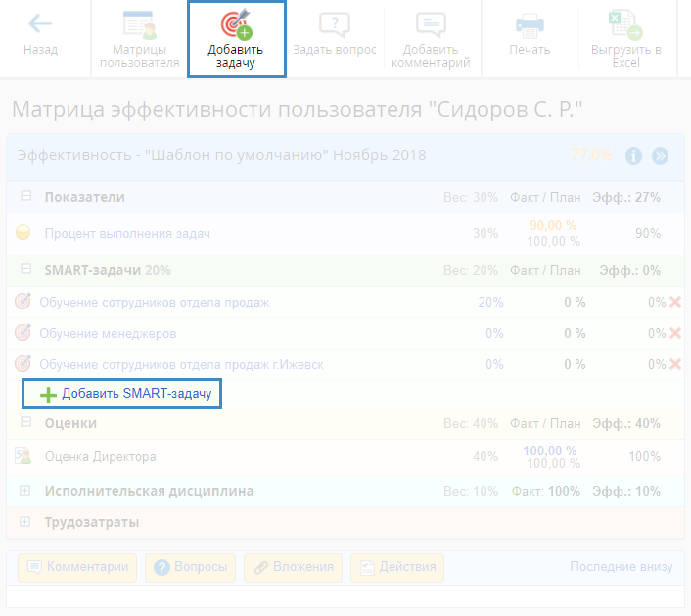The width and height of the screenshot is (691, 616).
Task: Click the double-arrow icon beside the info icon
Action: click(661, 156)
